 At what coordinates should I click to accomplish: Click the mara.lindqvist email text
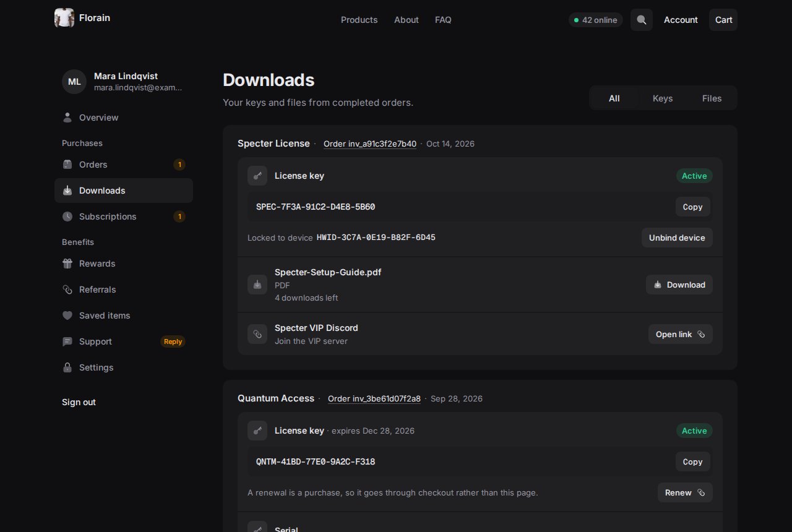(138, 88)
